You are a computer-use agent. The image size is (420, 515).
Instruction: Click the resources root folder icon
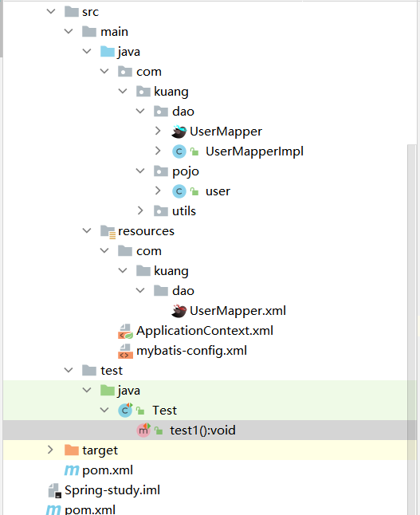(108, 231)
